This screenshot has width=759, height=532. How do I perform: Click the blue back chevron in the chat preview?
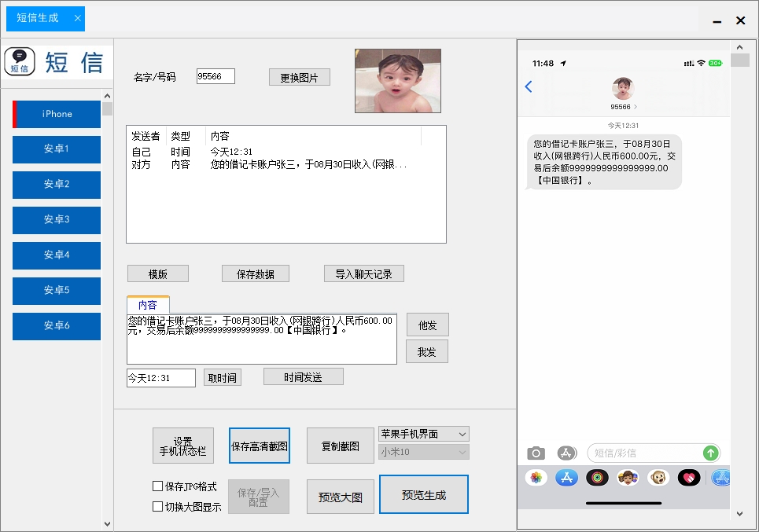point(529,88)
